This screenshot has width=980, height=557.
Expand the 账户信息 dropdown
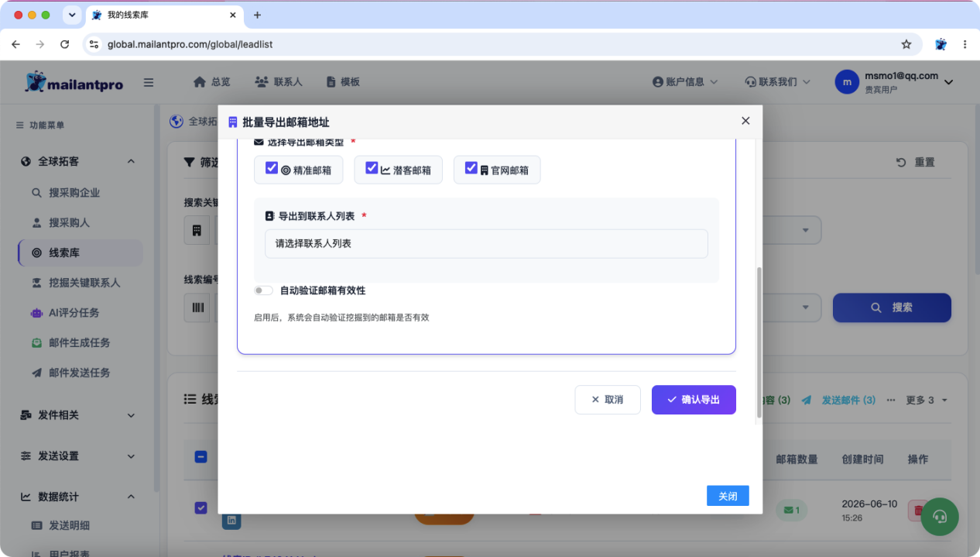pyautogui.click(x=685, y=81)
